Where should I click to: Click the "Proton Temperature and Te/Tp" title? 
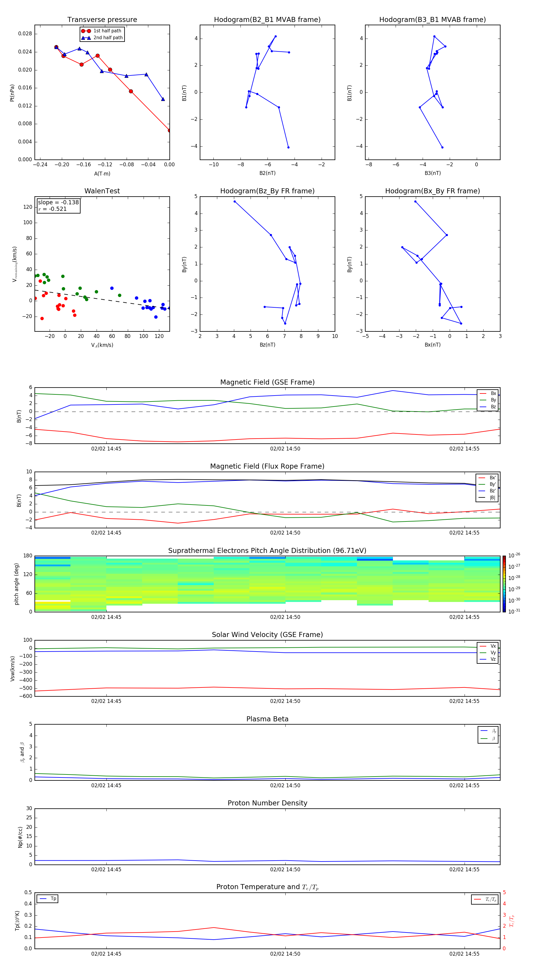point(267,887)
